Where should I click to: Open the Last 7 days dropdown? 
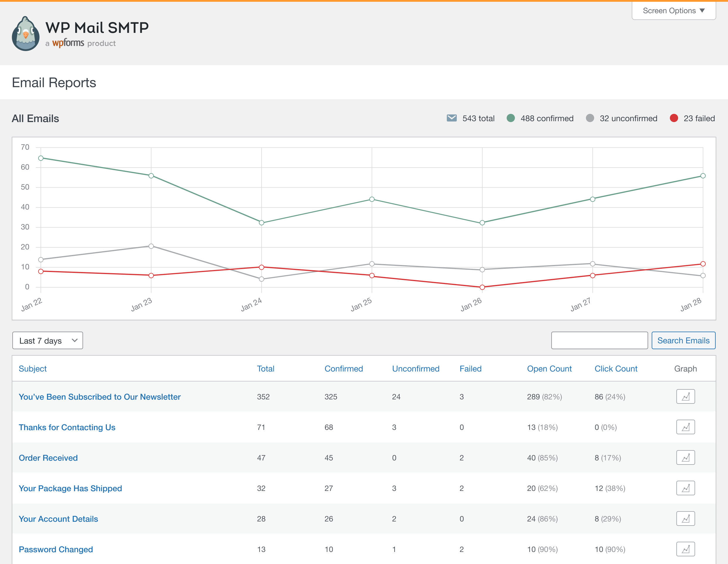coord(48,340)
